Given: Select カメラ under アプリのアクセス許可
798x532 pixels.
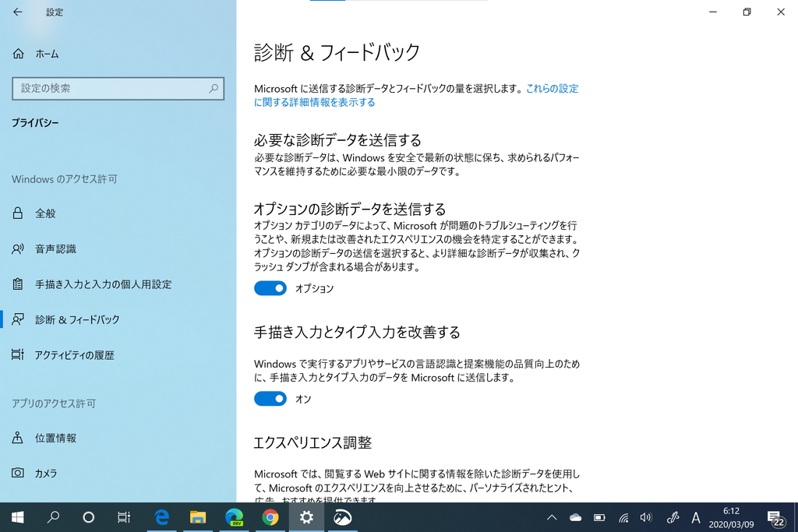Looking at the screenshot, I should point(45,473).
